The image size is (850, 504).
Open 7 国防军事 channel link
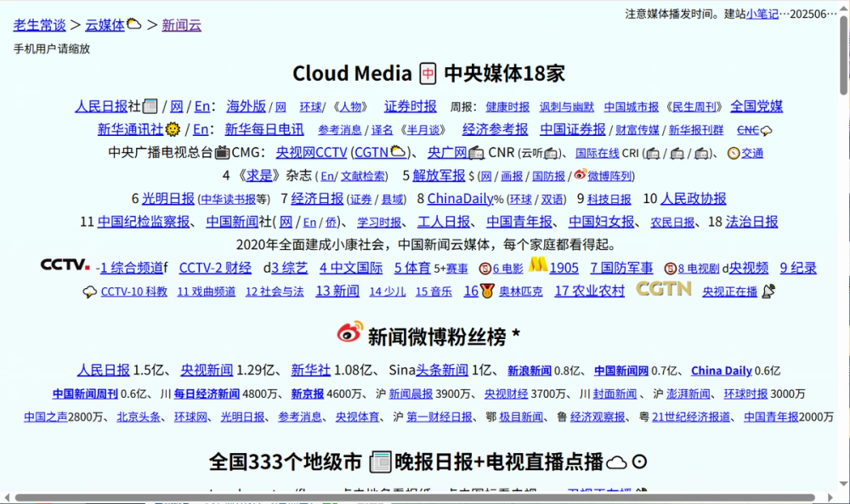click(621, 268)
